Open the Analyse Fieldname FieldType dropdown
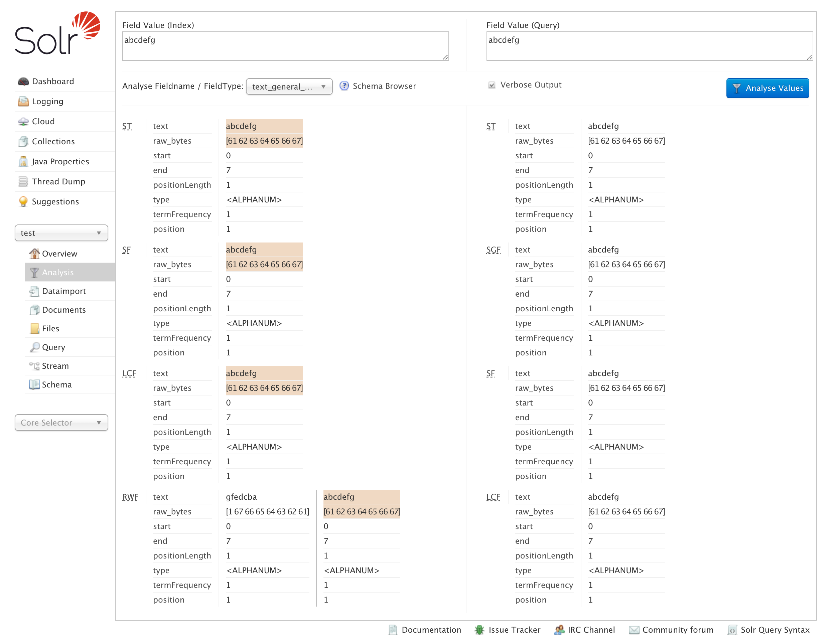 coord(289,87)
